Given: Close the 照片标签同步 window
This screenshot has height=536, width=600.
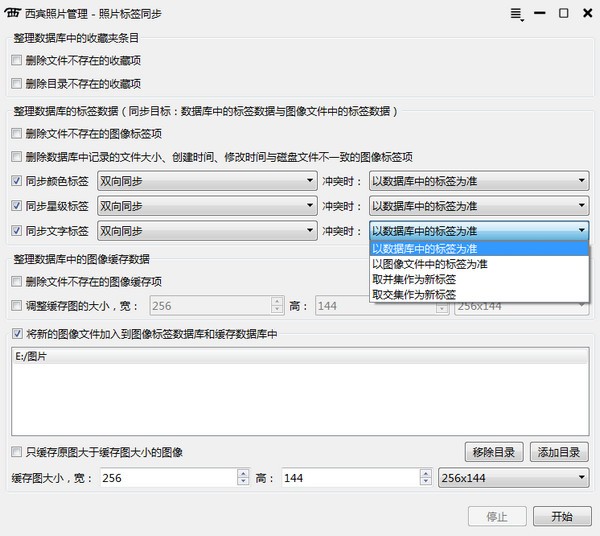Looking at the screenshot, I should click(x=585, y=14).
